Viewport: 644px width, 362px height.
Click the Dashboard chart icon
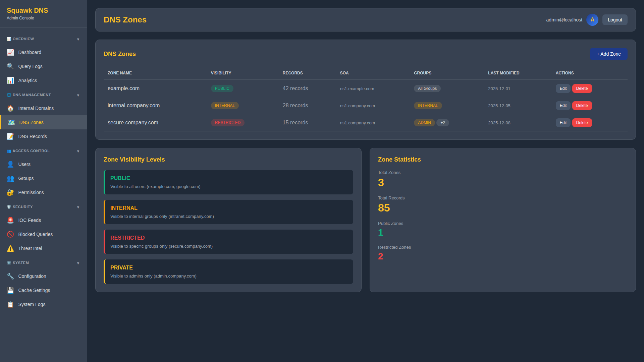point(10,52)
